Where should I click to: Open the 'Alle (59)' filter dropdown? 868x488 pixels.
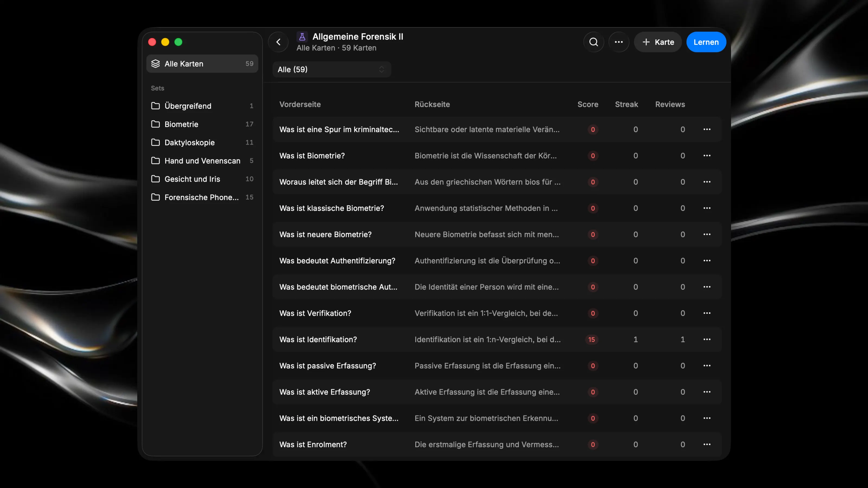[331, 69]
